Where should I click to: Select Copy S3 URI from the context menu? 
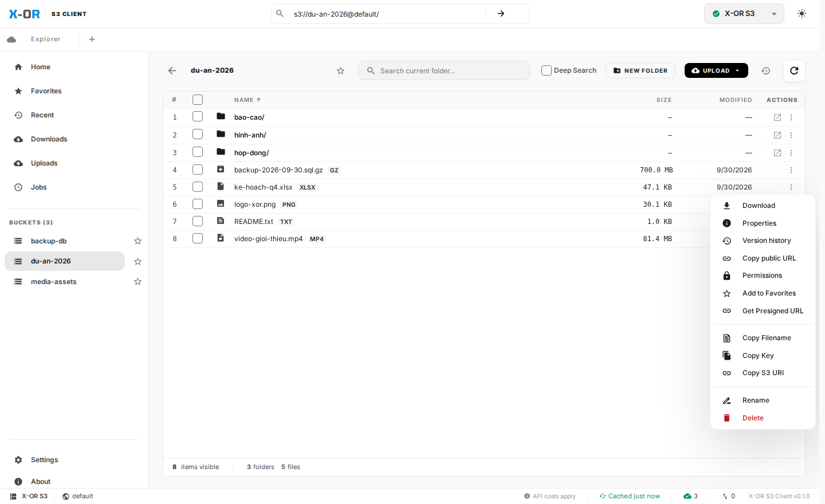[763, 373]
